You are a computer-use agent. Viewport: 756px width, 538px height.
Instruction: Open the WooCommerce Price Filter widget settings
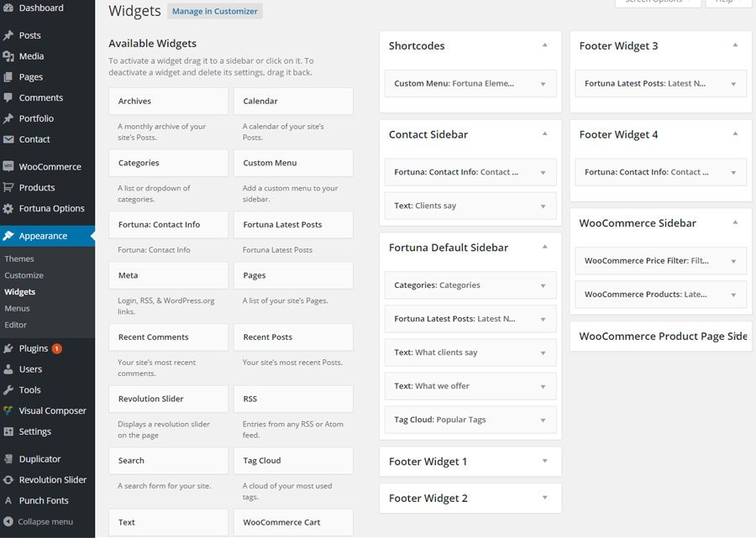tap(733, 261)
